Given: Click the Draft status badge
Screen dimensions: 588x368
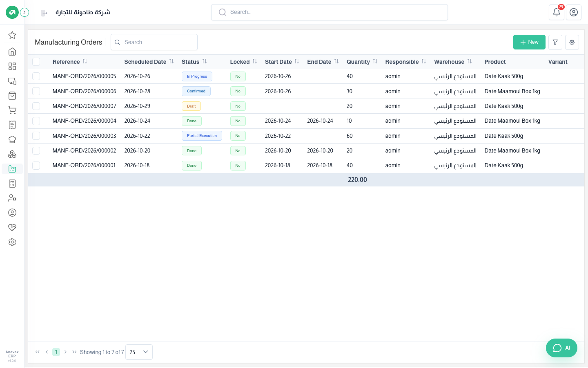Looking at the screenshot, I should [x=191, y=106].
